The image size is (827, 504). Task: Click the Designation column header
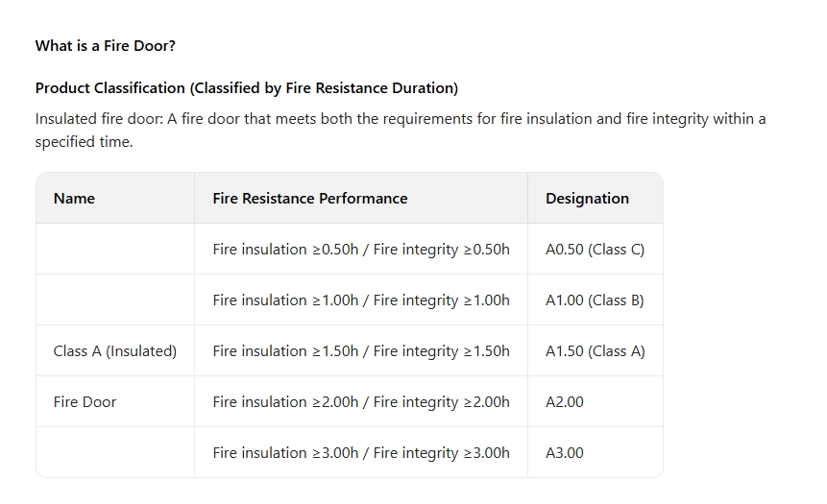coord(595,198)
